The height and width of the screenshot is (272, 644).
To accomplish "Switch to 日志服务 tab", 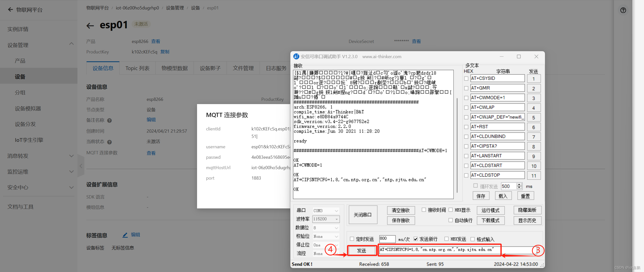I will point(276,68).
